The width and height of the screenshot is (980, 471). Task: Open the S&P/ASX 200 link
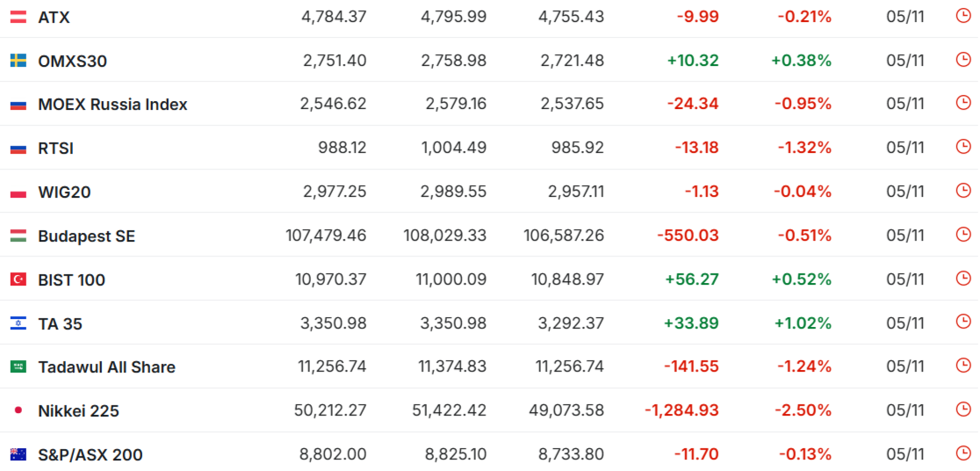[90, 455]
